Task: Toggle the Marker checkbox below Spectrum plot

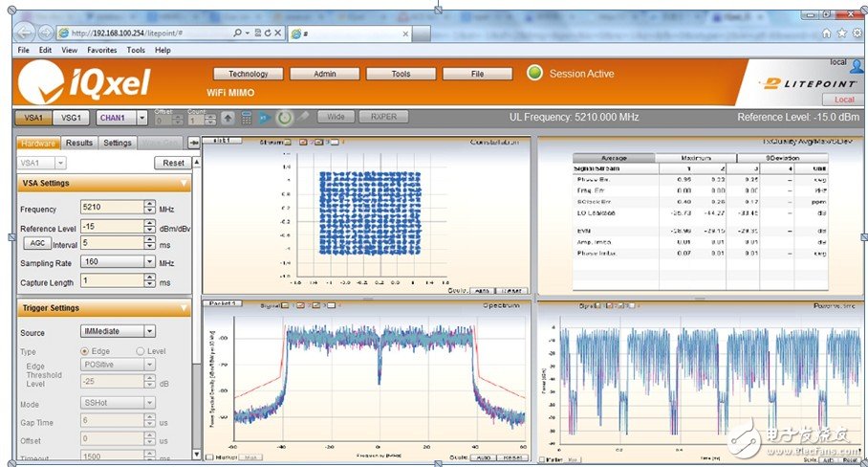Action: click(209, 456)
